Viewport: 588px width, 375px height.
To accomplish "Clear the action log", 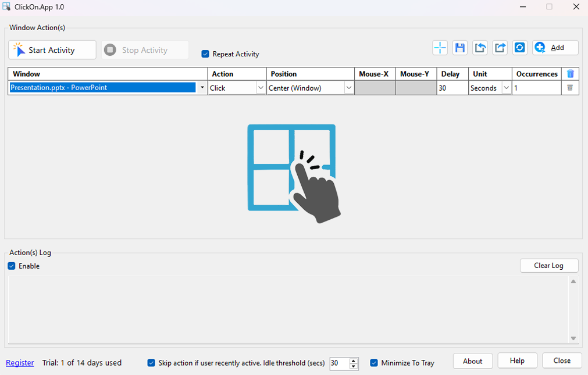I will [x=549, y=266].
